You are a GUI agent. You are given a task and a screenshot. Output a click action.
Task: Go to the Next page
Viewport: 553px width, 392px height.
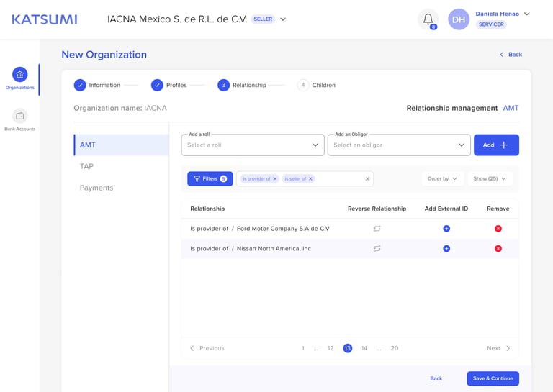(x=498, y=348)
